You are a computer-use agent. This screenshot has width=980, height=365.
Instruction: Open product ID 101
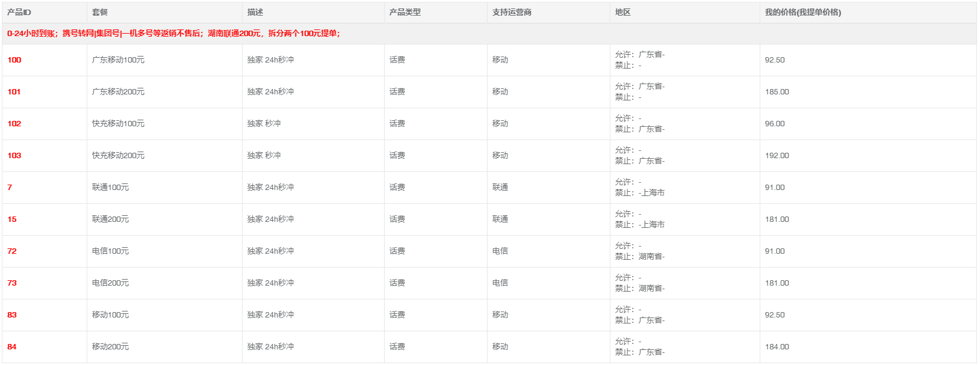pyautogui.click(x=14, y=92)
